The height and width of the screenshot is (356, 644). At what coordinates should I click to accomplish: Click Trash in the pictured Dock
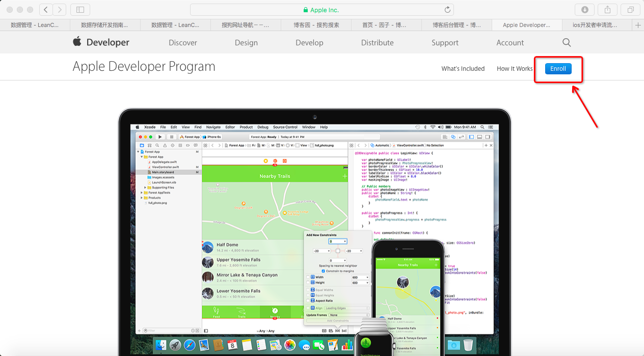(x=469, y=345)
